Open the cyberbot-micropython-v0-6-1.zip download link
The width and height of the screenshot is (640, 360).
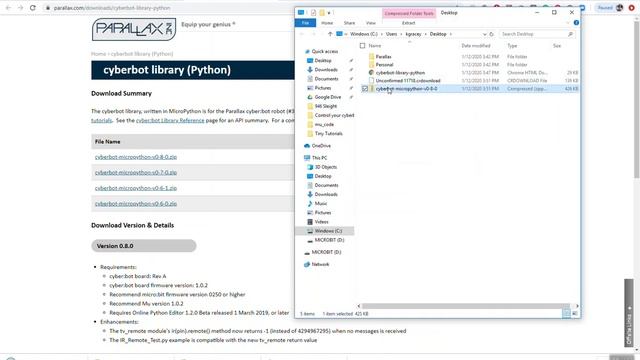(x=136, y=188)
